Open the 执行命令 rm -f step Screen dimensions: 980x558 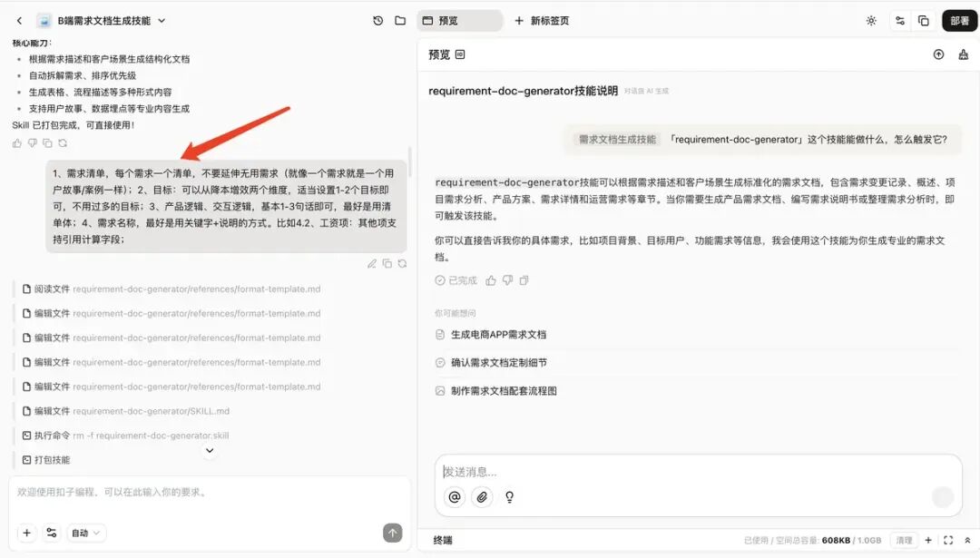(125, 436)
